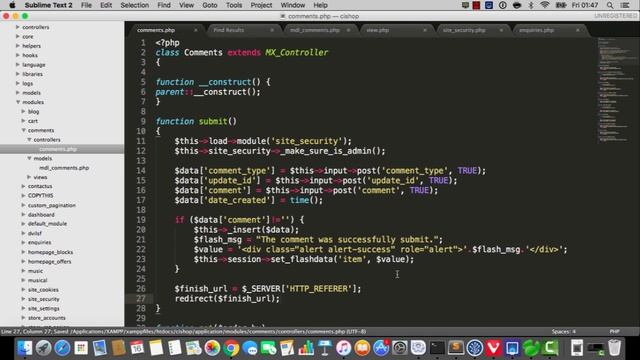Open the Trash in the Dock

tap(614, 348)
